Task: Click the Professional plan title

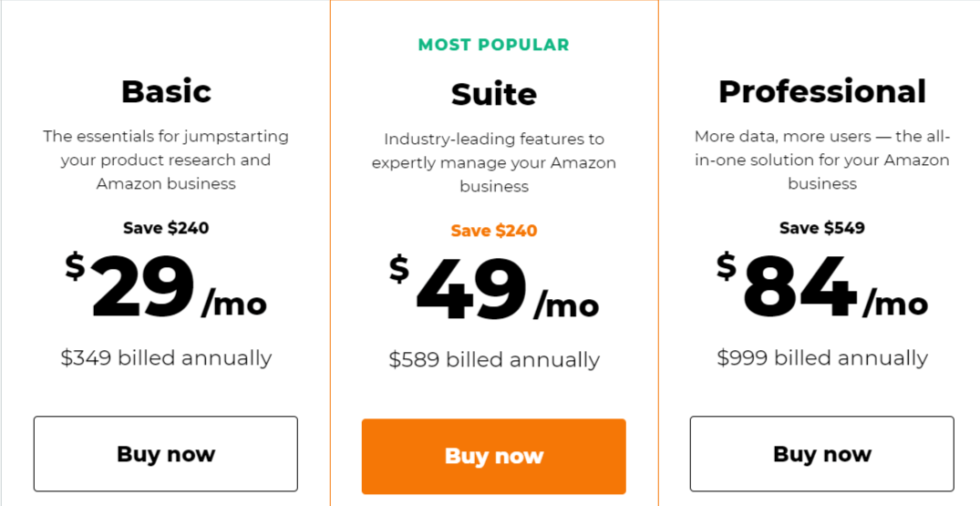Action: point(821,91)
